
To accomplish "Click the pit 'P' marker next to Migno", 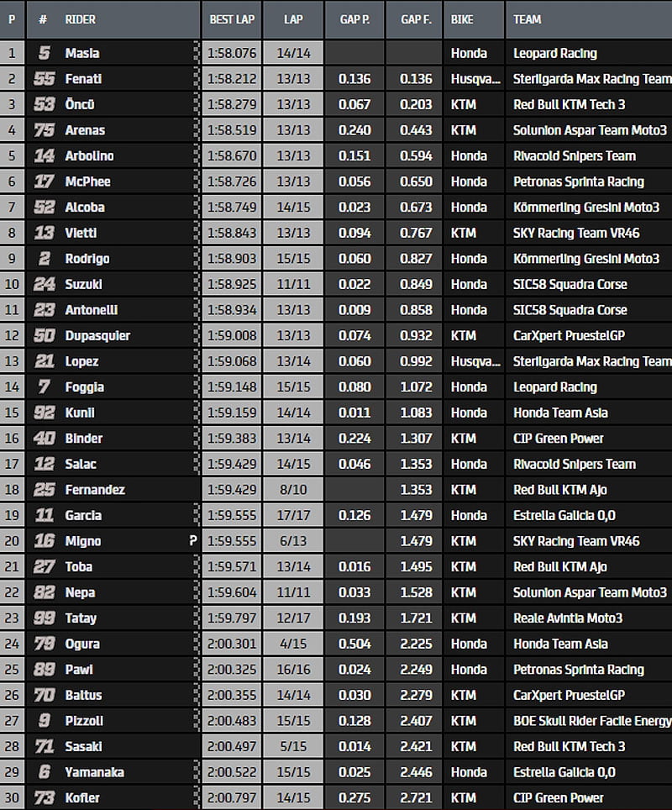I will pyautogui.click(x=192, y=541).
